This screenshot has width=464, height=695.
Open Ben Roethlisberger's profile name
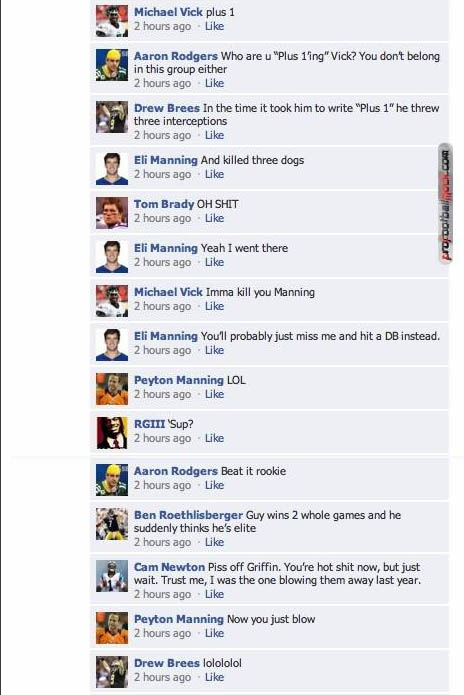pyautogui.click(x=188, y=515)
